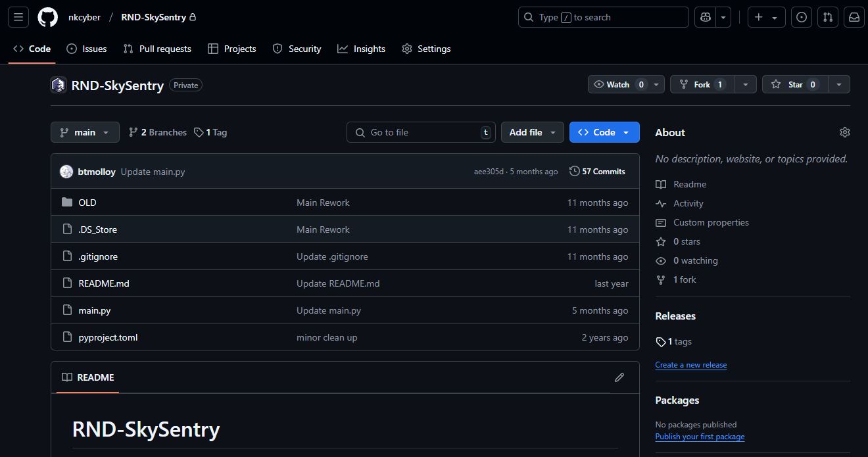The width and height of the screenshot is (868, 457).
Task: Click the OLD folder icon
Action: click(x=66, y=203)
